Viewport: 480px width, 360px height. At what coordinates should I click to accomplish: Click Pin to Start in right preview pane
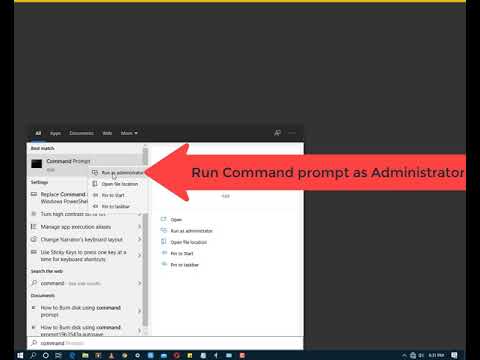point(182,254)
